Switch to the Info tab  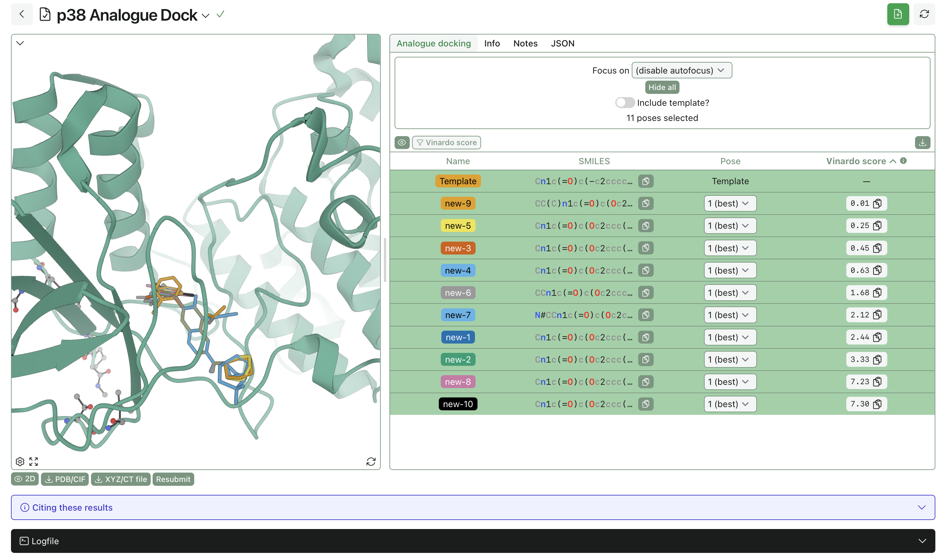(492, 44)
